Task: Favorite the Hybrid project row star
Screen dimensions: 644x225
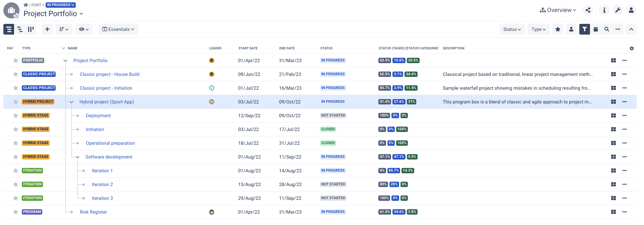Action: 15,102
